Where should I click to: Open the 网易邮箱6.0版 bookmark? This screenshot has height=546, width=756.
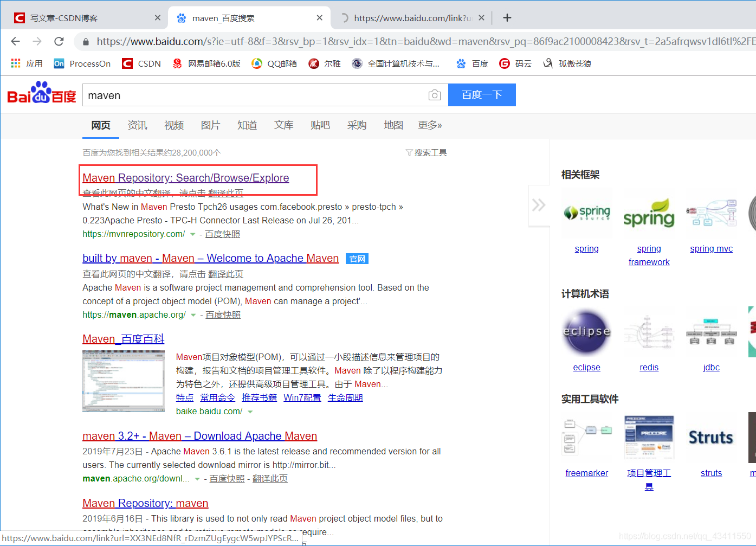click(x=206, y=63)
